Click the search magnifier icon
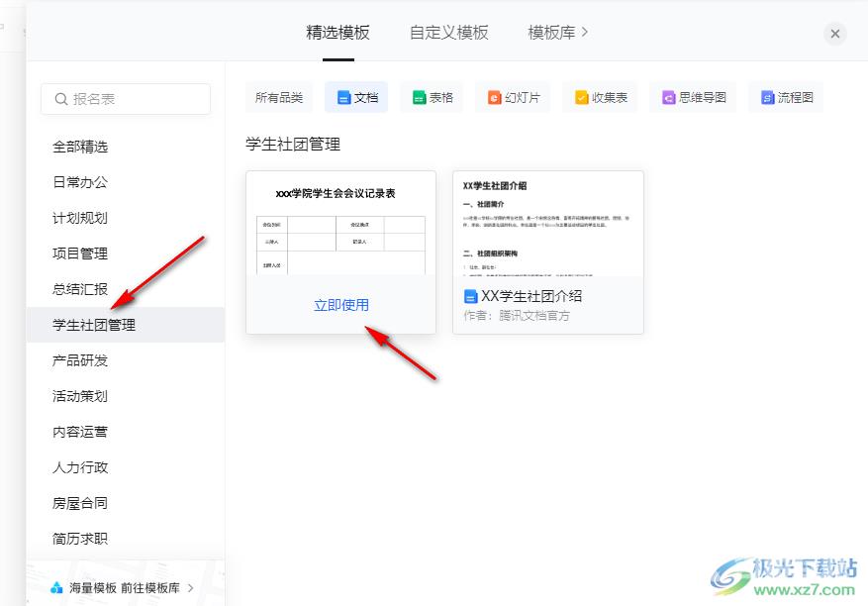The image size is (868, 606). point(61,99)
